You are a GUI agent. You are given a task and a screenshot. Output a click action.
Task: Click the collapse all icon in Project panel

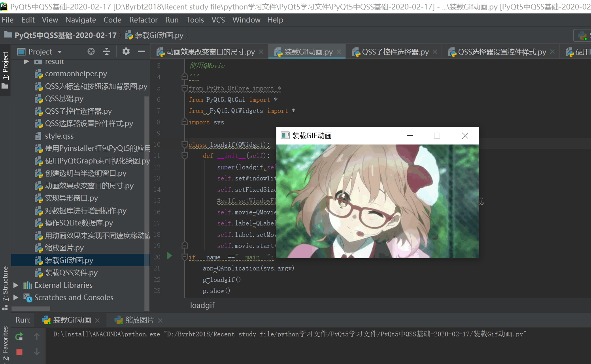coord(107,51)
